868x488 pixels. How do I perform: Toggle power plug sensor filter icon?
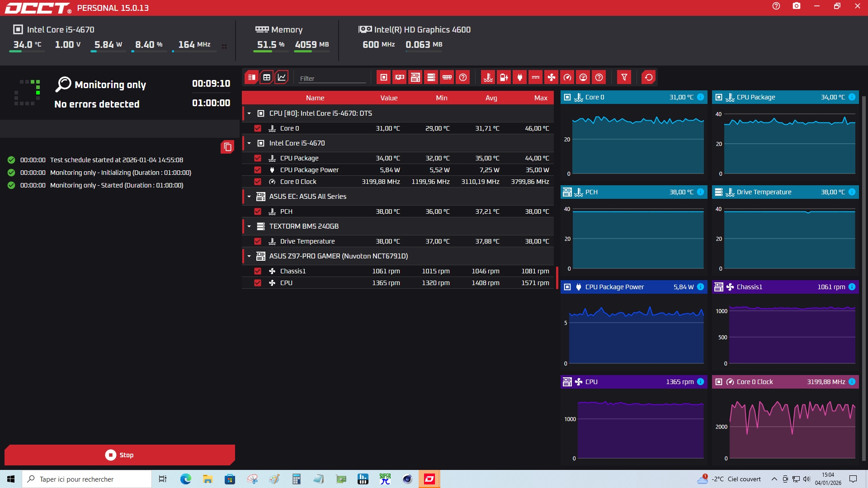520,77
